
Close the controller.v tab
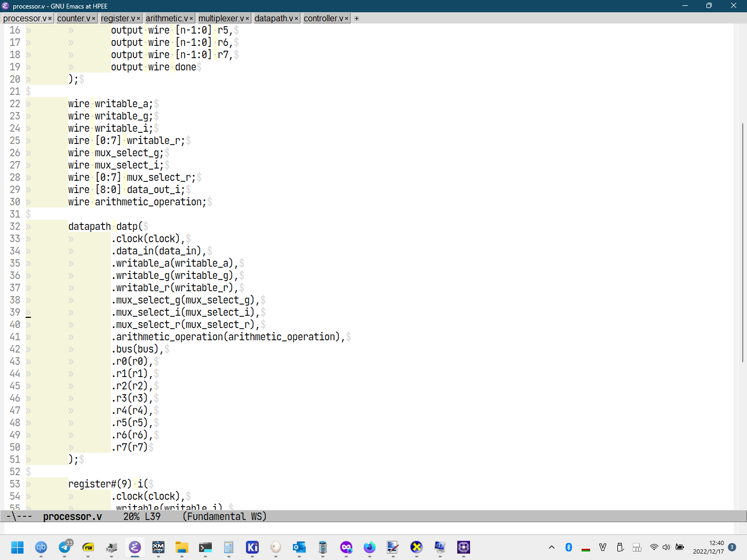(x=347, y=19)
